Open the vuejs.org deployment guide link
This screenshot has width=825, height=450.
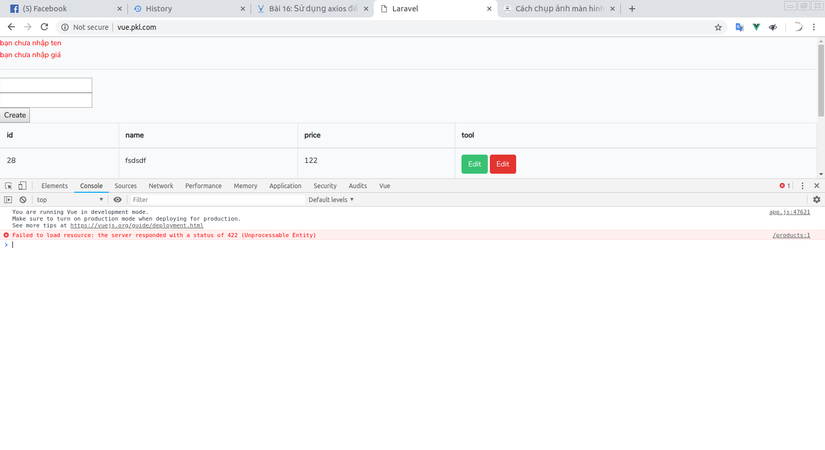[137, 225]
